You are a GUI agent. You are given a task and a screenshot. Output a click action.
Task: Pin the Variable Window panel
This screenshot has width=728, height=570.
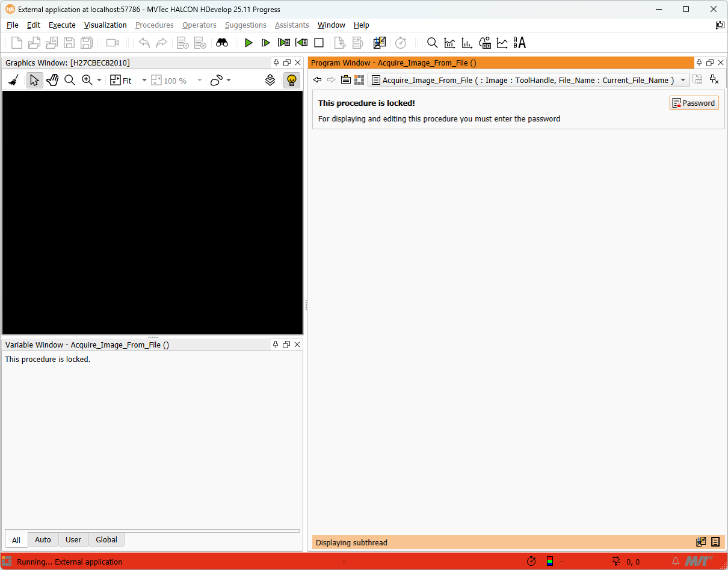click(276, 345)
